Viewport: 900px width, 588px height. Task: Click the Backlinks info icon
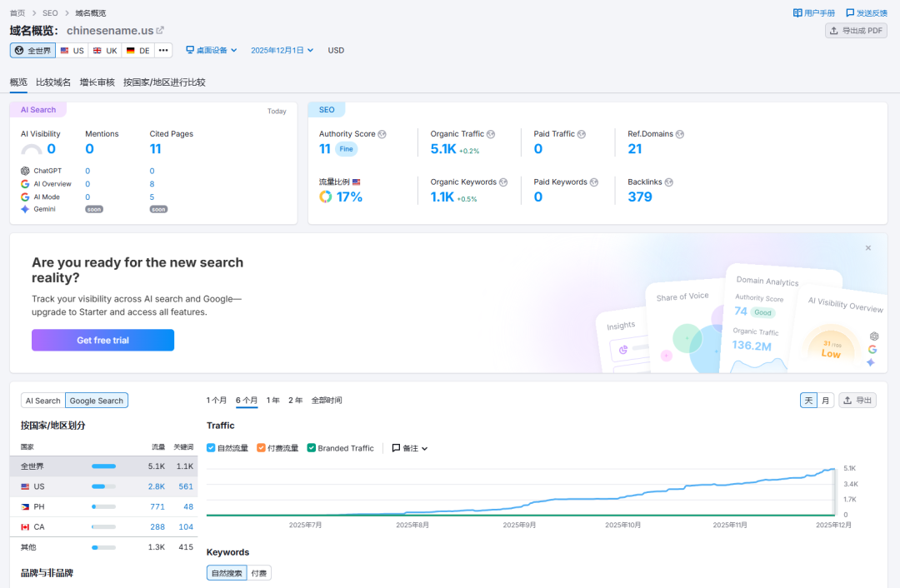tap(669, 182)
